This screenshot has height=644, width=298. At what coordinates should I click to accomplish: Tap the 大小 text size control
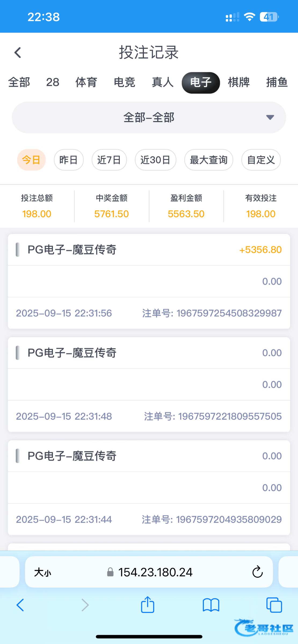tap(42, 572)
